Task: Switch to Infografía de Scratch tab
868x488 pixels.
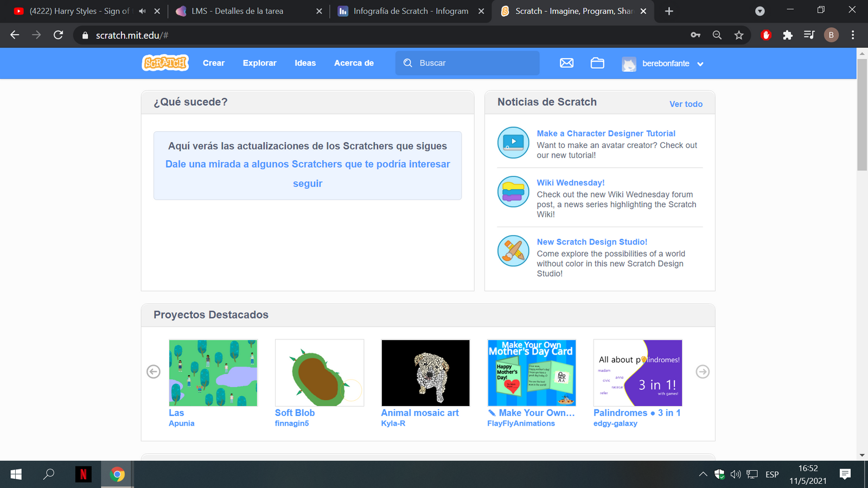Action: click(410, 11)
